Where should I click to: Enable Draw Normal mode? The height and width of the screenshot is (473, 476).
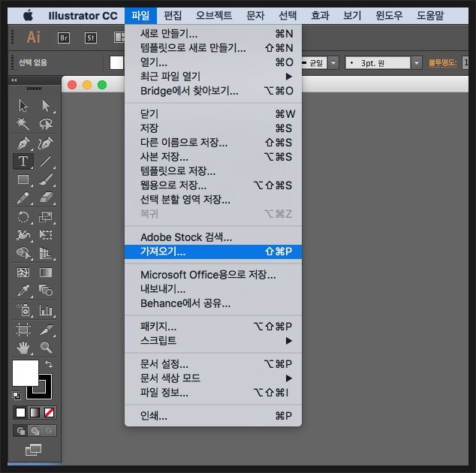pos(20,431)
